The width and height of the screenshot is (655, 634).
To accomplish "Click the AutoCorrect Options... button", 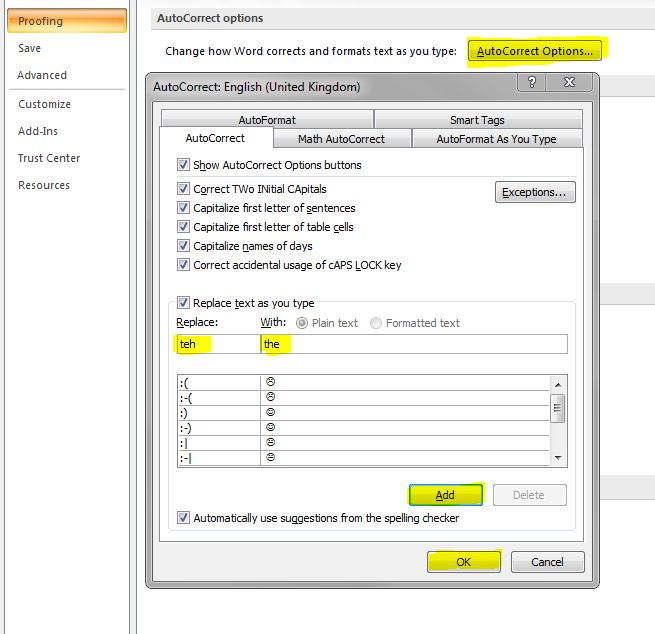I will tap(535, 51).
